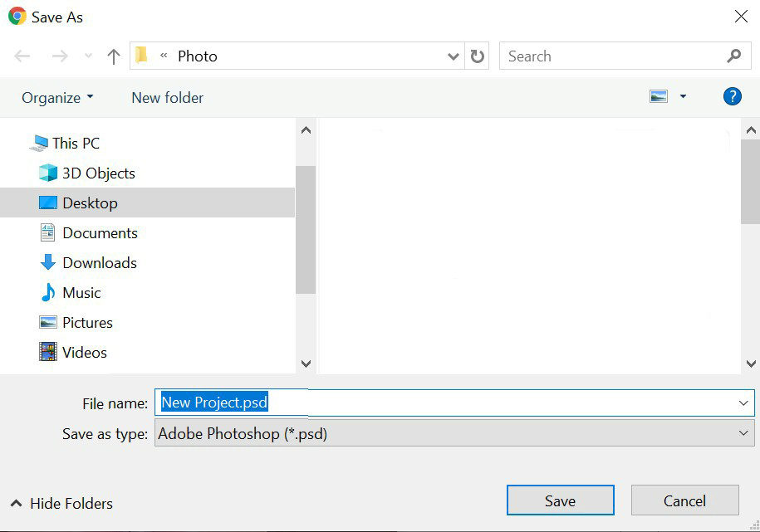
Task: Expand the Save as type dropdown
Action: point(743,433)
